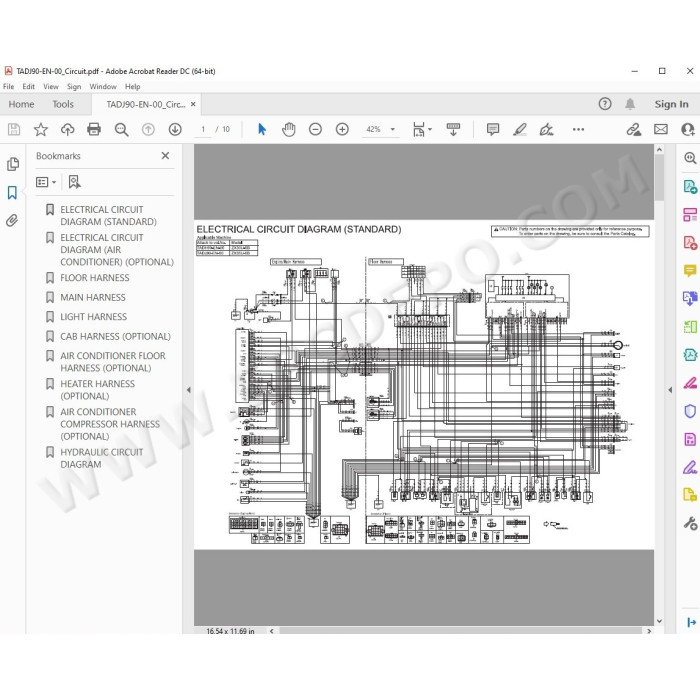Image resolution: width=700 pixels, height=700 pixels.
Task: Open More Tools wrench in right pane
Action: [x=690, y=523]
